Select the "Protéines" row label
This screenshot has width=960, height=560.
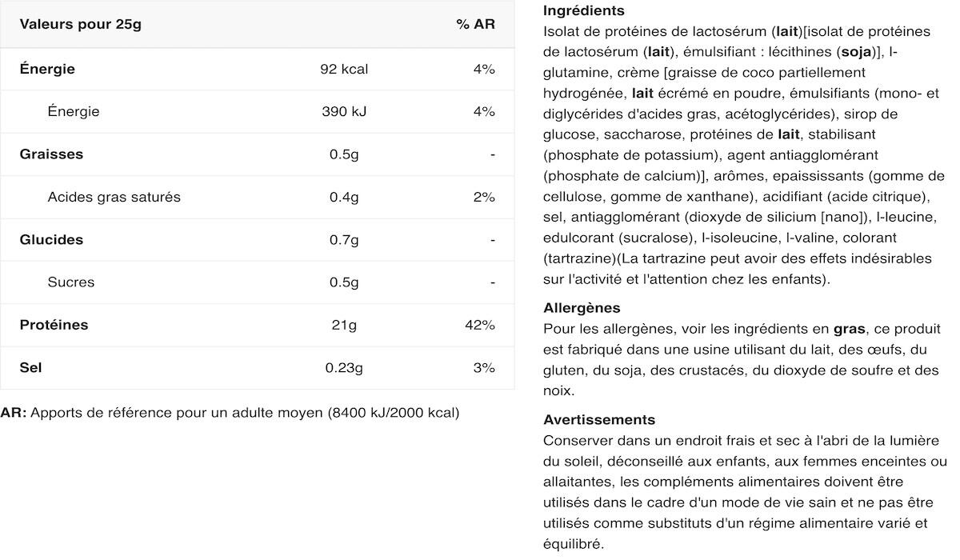[54, 325]
